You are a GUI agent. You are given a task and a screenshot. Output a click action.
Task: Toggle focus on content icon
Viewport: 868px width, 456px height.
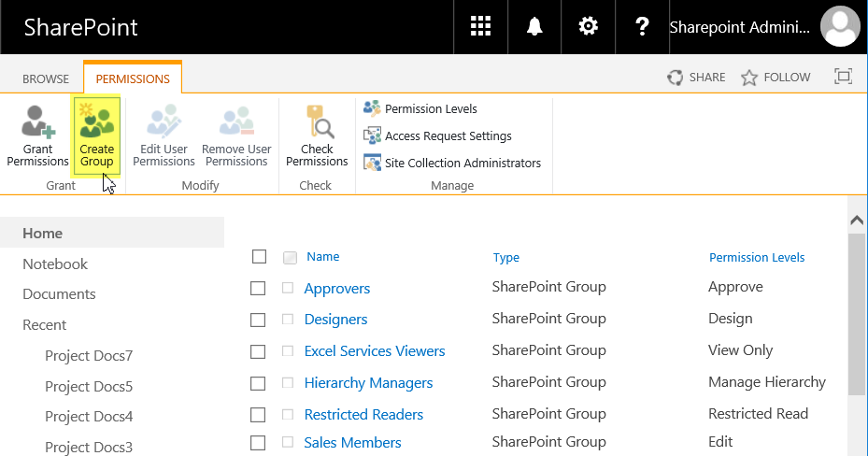point(843,77)
